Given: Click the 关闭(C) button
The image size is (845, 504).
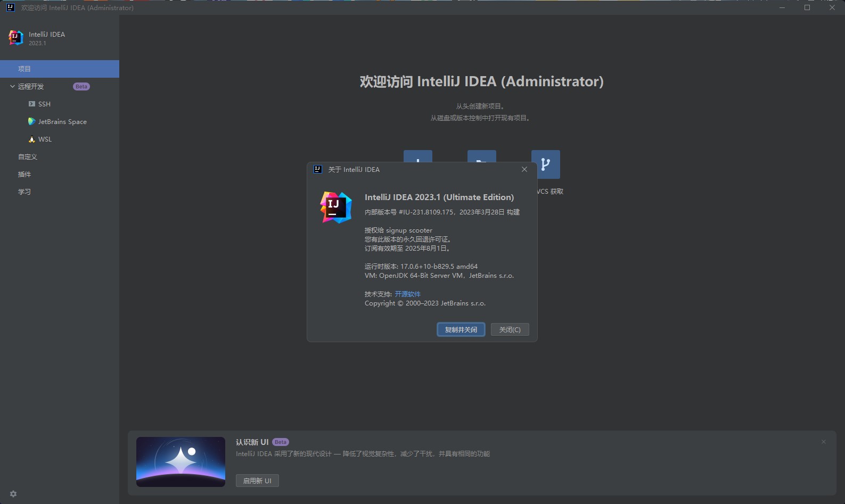Looking at the screenshot, I should click(x=510, y=329).
